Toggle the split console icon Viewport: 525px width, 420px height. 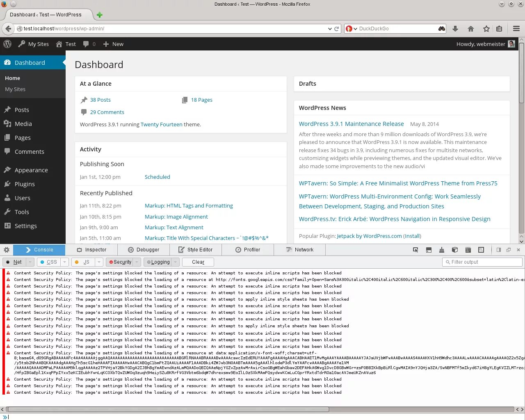(429, 250)
